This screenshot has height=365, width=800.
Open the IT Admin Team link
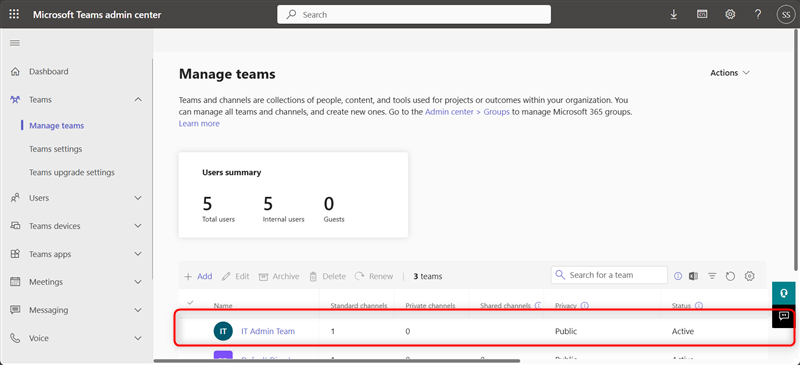268,331
